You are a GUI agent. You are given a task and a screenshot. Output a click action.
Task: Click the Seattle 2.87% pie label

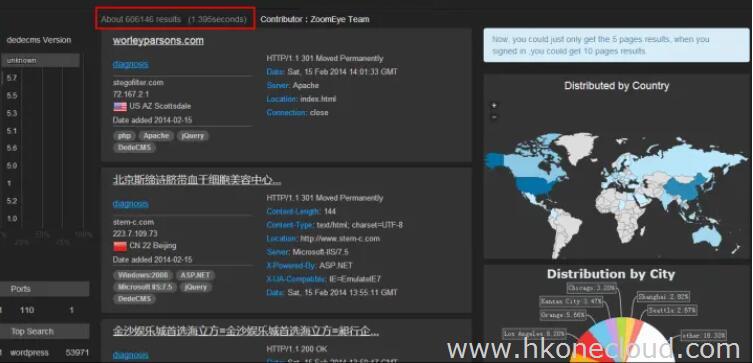[x=672, y=311]
